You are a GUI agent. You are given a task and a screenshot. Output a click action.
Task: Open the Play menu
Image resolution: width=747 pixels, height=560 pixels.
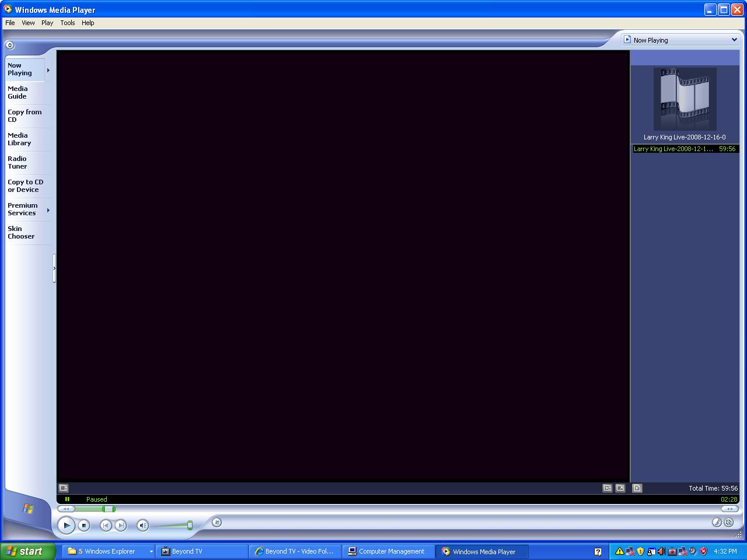click(47, 23)
